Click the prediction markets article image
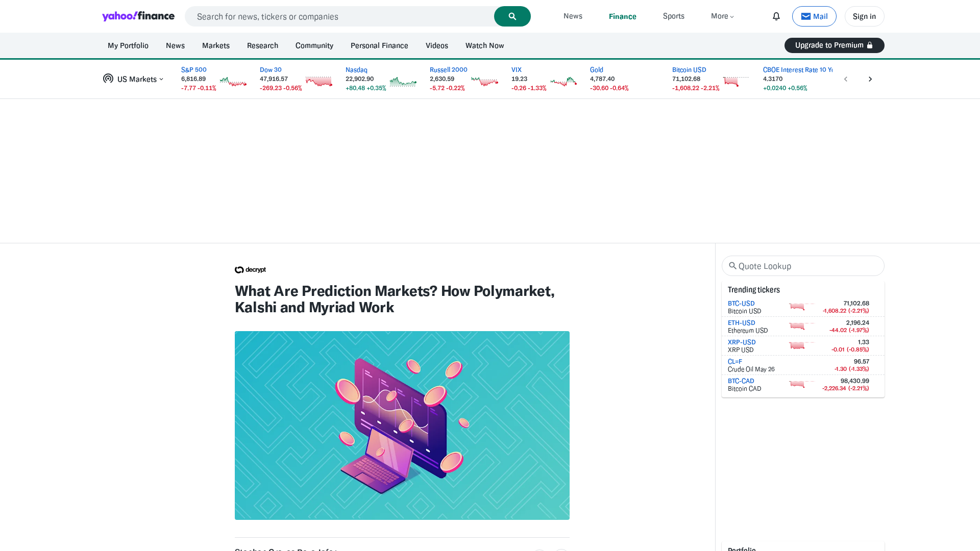 click(402, 425)
